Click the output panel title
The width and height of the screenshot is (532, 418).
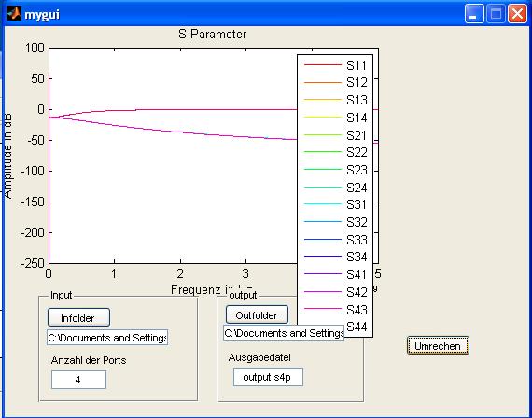coord(243,295)
